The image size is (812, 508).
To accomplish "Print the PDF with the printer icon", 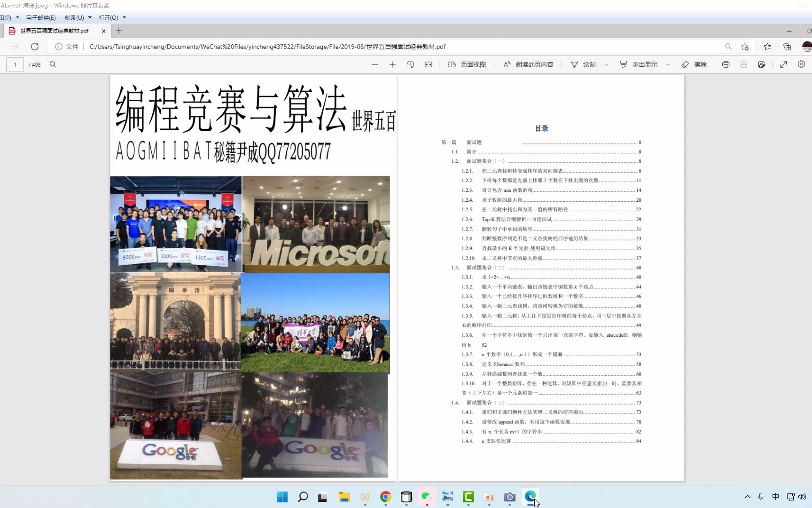I will tap(726, 64).
